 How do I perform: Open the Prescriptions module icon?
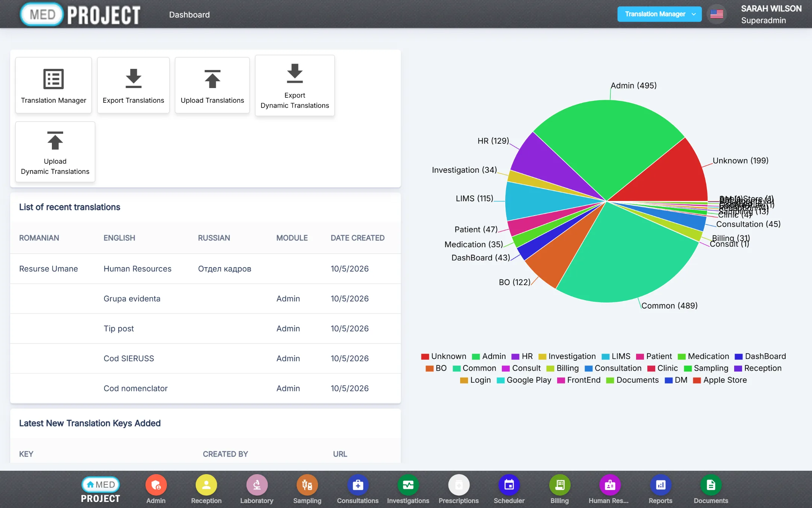(x=459, y=490)
